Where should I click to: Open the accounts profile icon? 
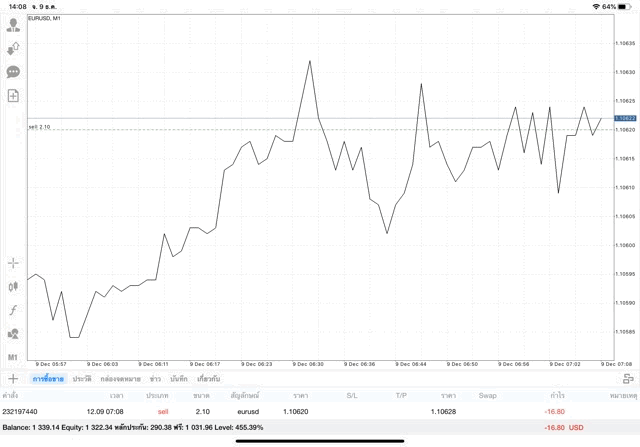13,25
